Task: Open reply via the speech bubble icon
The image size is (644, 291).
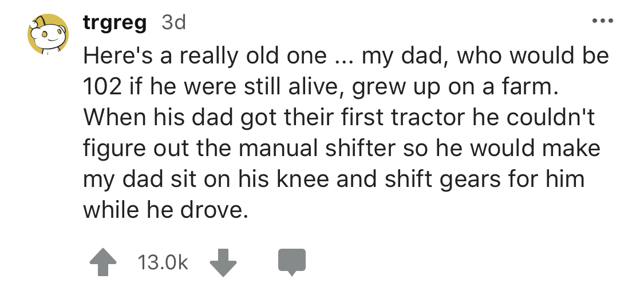Action: point(292,262)
